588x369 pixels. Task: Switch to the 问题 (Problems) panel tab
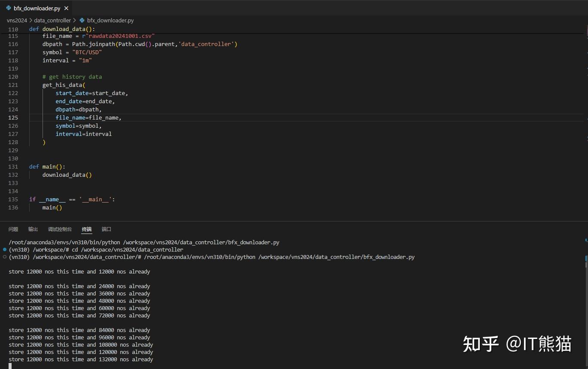point(13,229)
